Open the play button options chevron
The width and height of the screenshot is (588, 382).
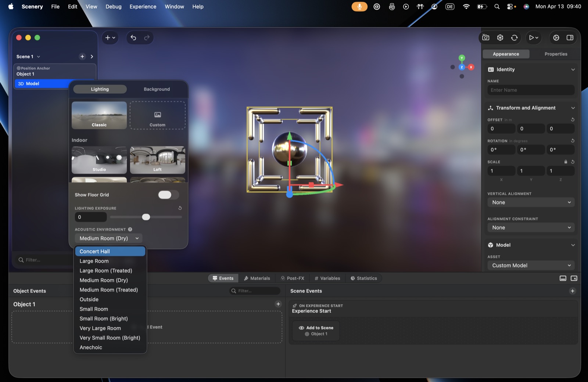(x=537, y=37)
